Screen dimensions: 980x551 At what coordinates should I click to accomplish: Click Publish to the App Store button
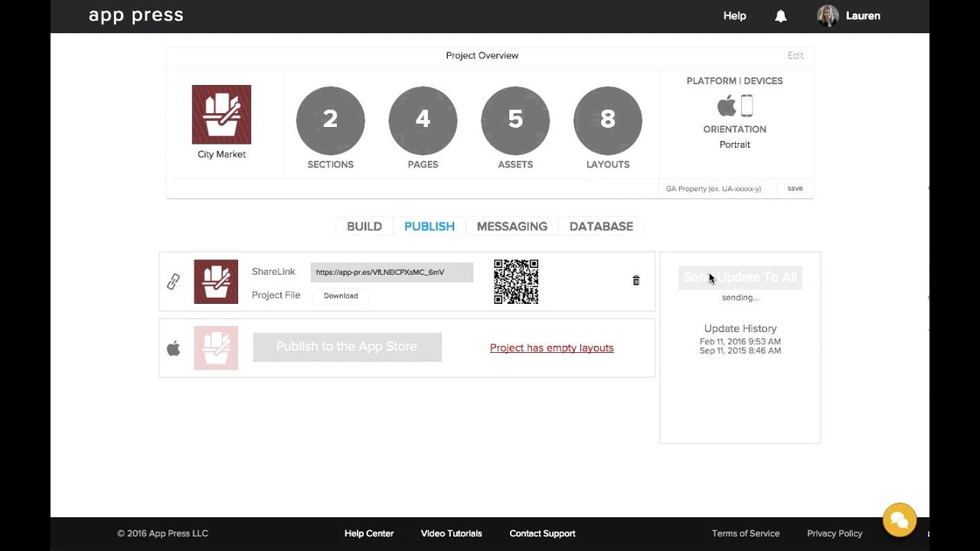coord(347,347)
